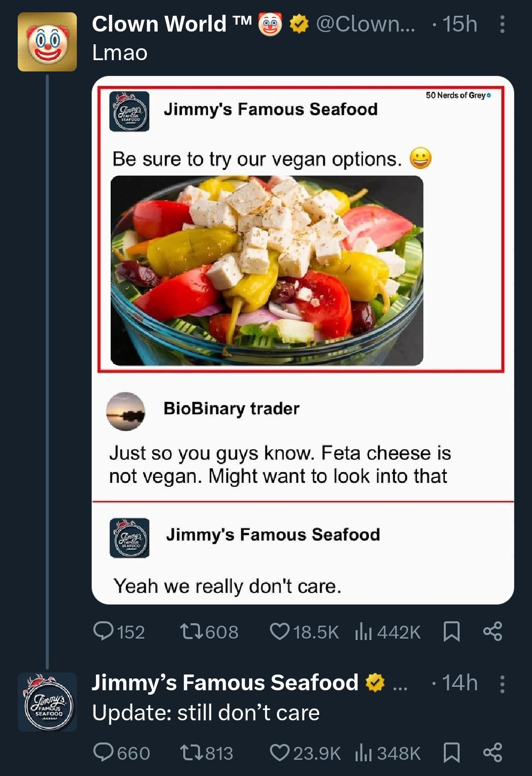Viewport: 532px width, 776px height.
Task: Open Clown World profile avatar
Action: pos(47,42)
